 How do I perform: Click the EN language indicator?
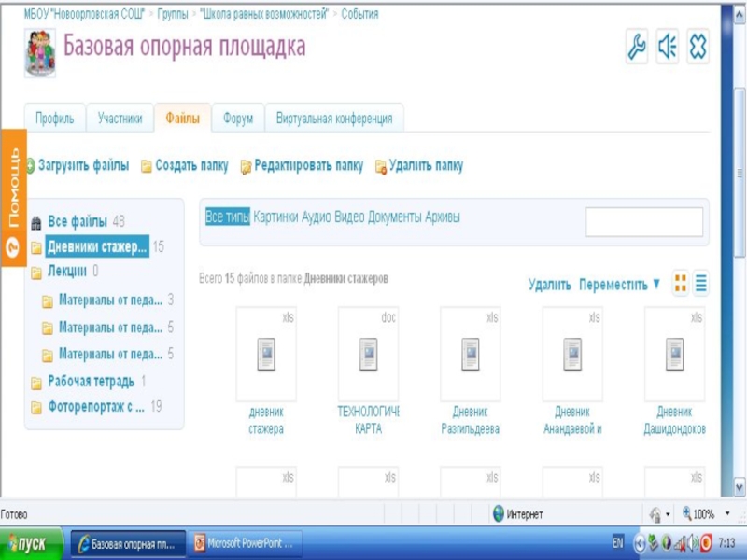tap(617, 542)
